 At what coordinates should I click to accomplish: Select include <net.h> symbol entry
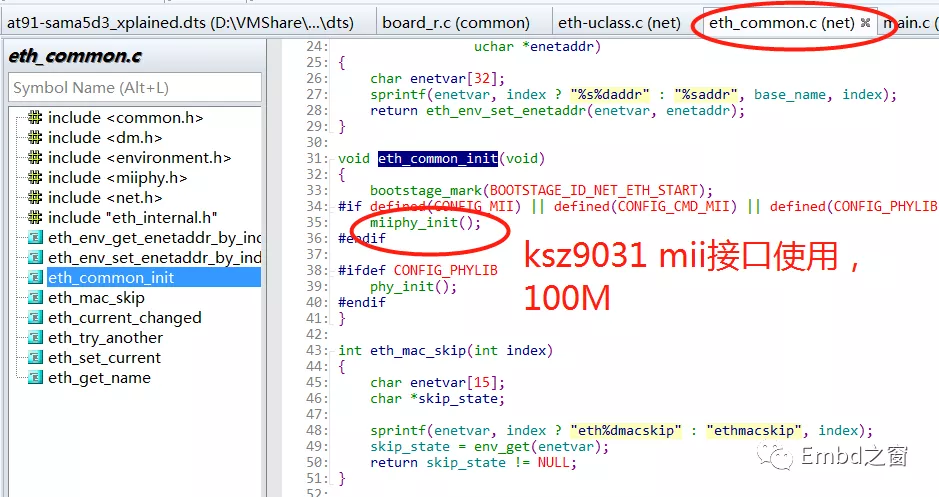click(x=105, y=198)
